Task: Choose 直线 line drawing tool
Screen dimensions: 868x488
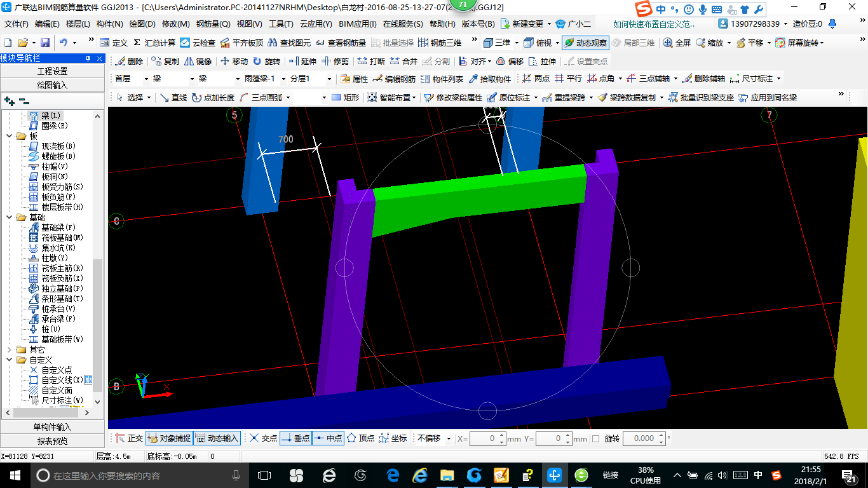Action: [173, 98]
